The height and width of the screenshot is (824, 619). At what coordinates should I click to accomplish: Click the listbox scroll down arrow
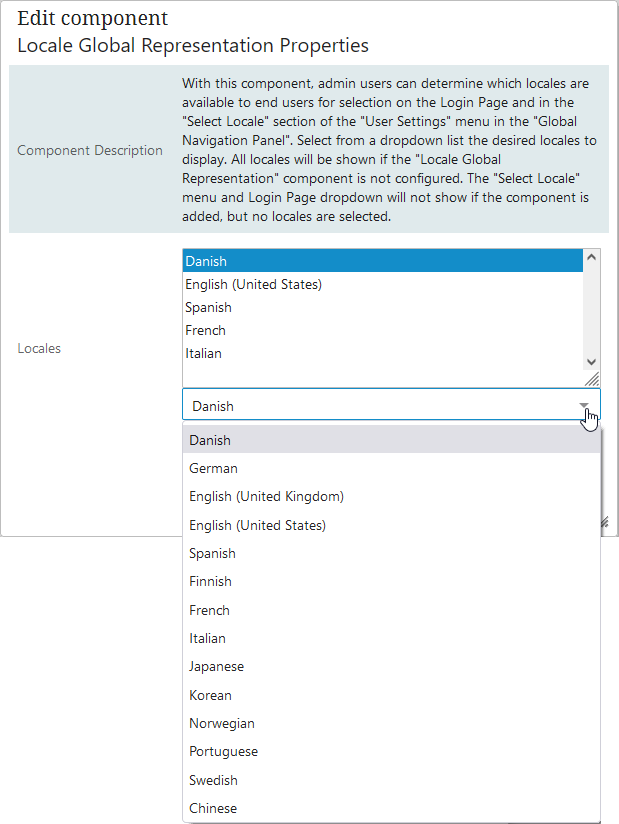click(x=591, y=362)
